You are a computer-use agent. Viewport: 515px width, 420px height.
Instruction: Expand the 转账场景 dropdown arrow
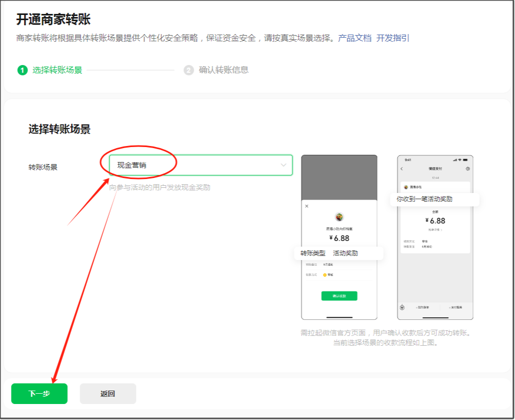283,165
